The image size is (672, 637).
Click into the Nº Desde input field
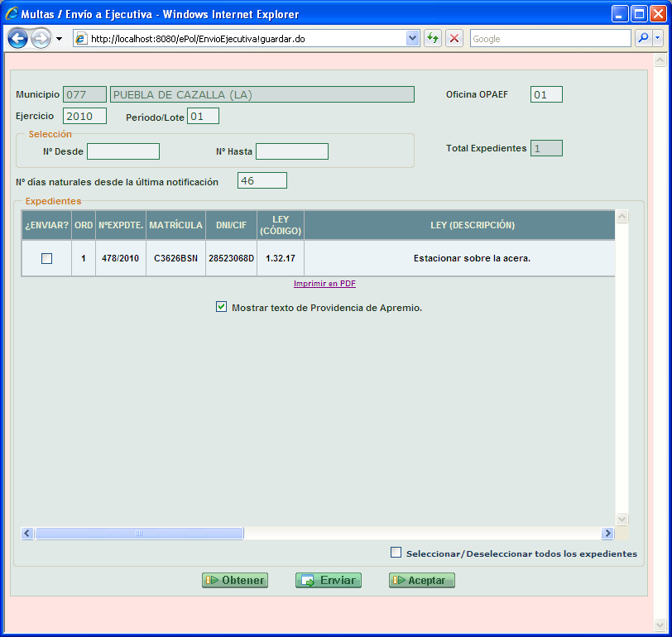coord(123,151)
